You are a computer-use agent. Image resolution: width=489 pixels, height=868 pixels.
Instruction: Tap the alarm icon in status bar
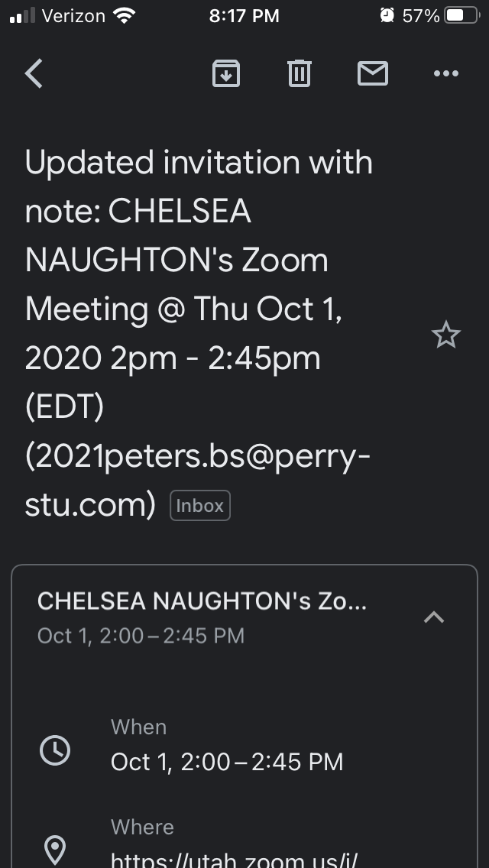(x=387, y=15)
